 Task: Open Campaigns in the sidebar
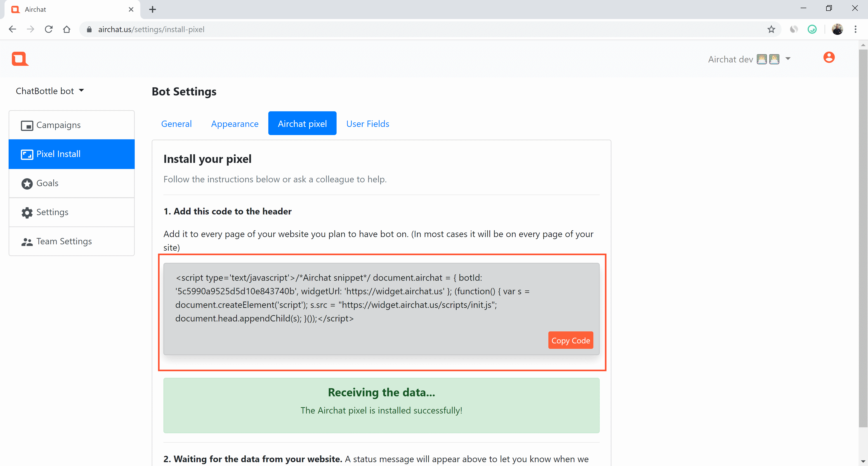point(72,125)
